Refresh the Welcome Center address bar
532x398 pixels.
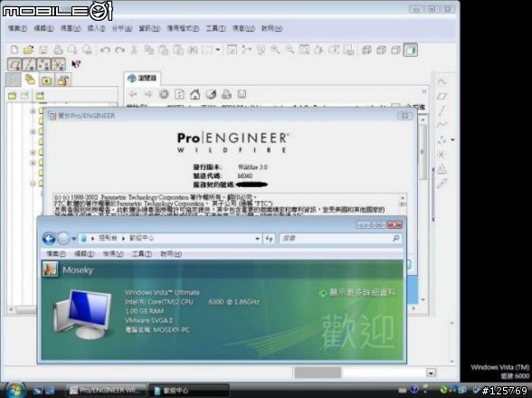tap(269, 239)
